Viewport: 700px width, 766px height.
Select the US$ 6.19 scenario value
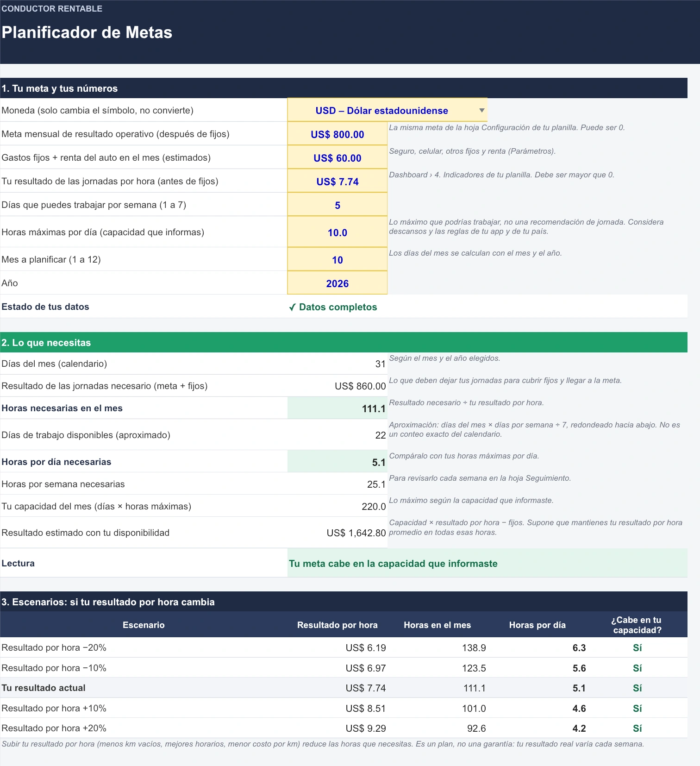pos(365,648)
